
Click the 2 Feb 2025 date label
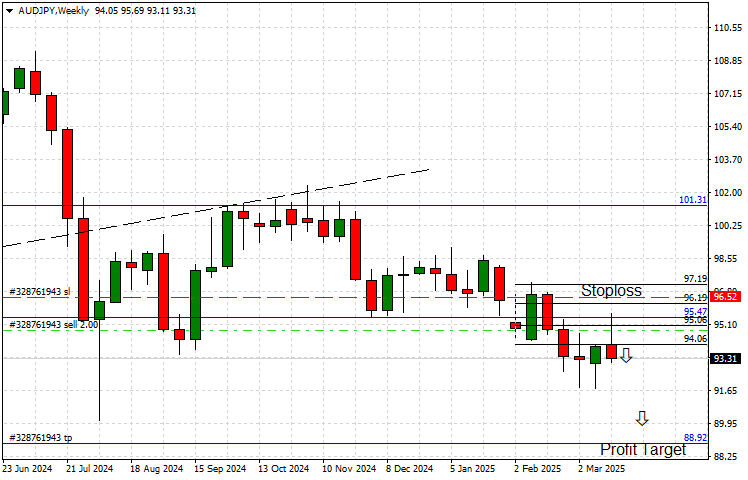538,469
